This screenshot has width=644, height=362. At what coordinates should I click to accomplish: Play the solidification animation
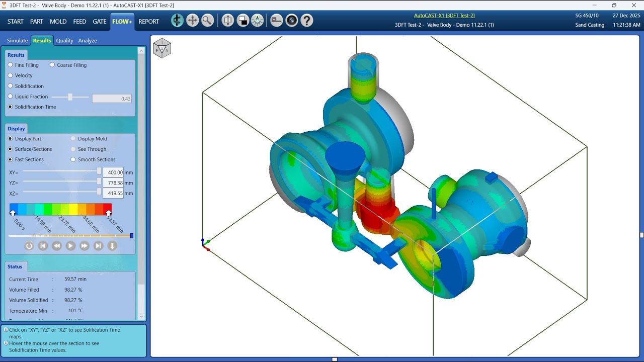[x=71, y=246]
